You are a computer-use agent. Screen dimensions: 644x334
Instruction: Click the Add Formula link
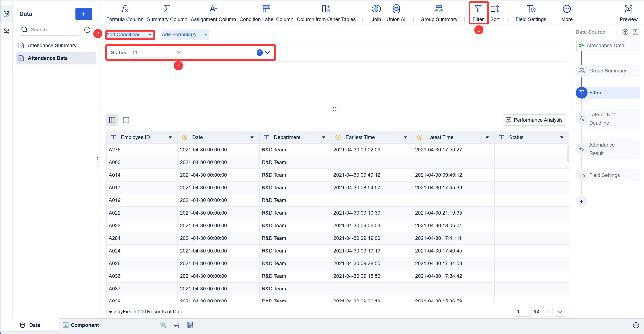pyautogui.click(x=181, y=35)
